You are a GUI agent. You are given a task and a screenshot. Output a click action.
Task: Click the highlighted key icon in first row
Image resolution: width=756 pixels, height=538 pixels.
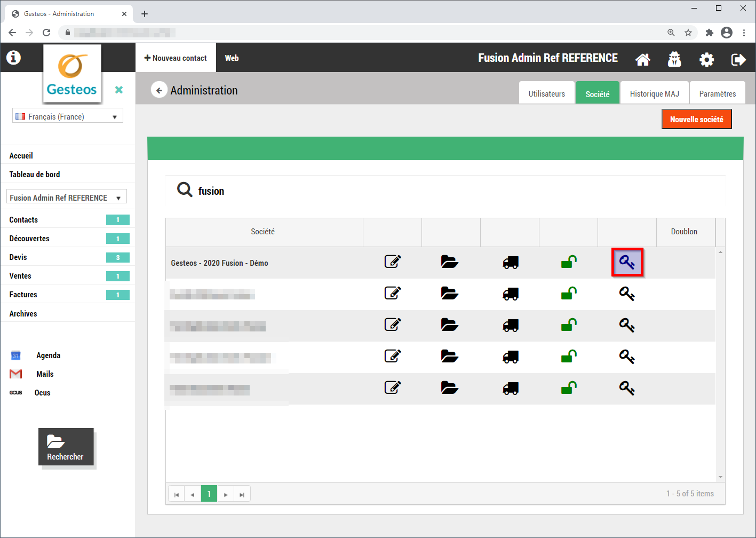pyautogui.click(x=627, y=262)
